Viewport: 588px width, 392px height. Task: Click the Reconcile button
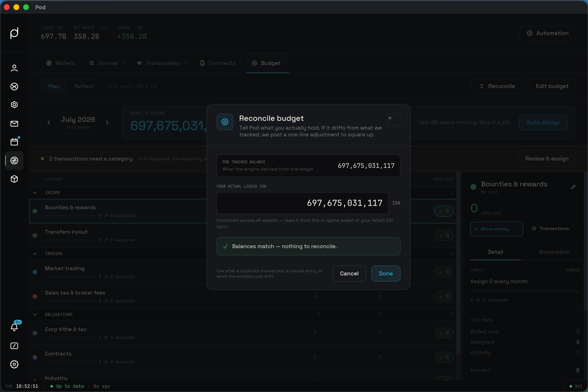tap(497, 86)
